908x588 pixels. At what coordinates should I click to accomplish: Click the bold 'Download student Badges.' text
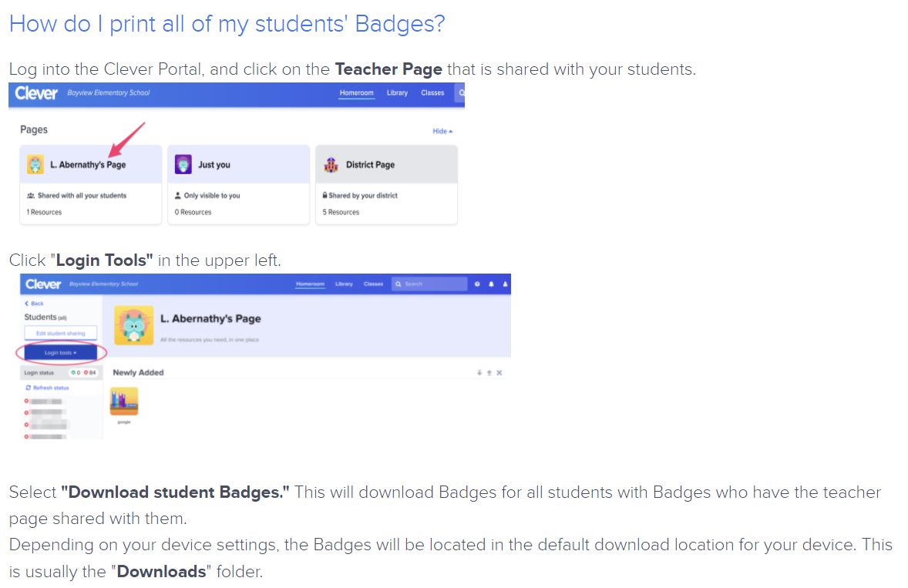click(x=175, y=492)
